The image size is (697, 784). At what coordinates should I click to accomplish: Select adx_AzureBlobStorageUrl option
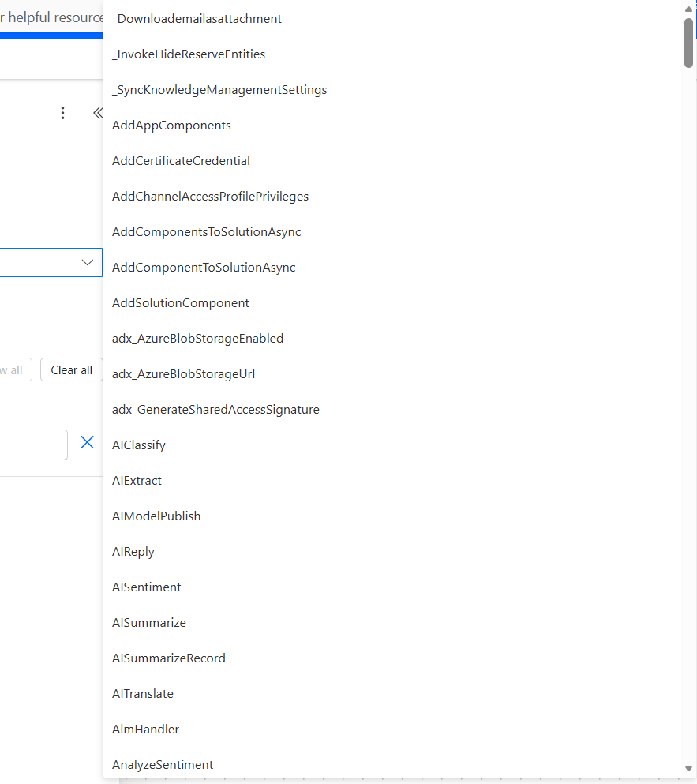coord(183,374)
